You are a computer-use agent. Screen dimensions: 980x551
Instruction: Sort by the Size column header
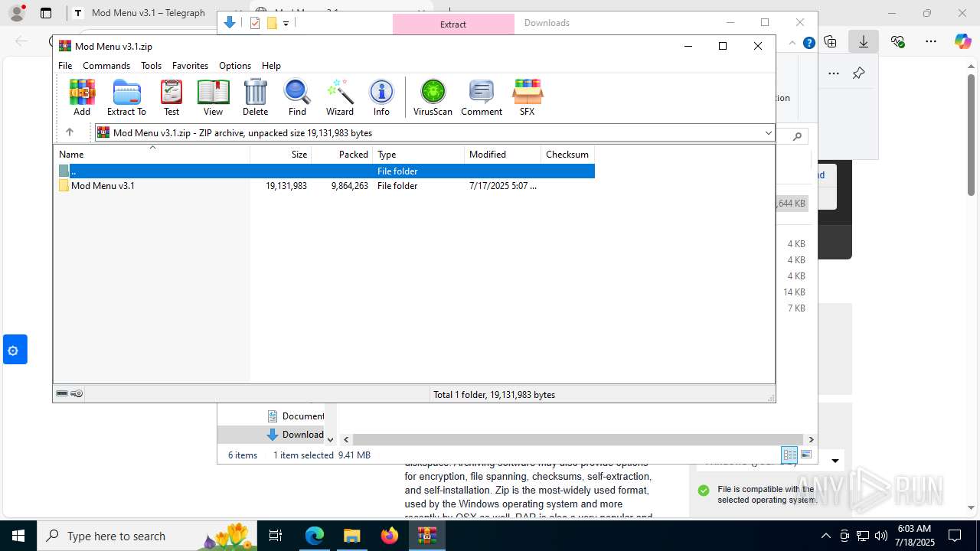(x=281, y=154)
